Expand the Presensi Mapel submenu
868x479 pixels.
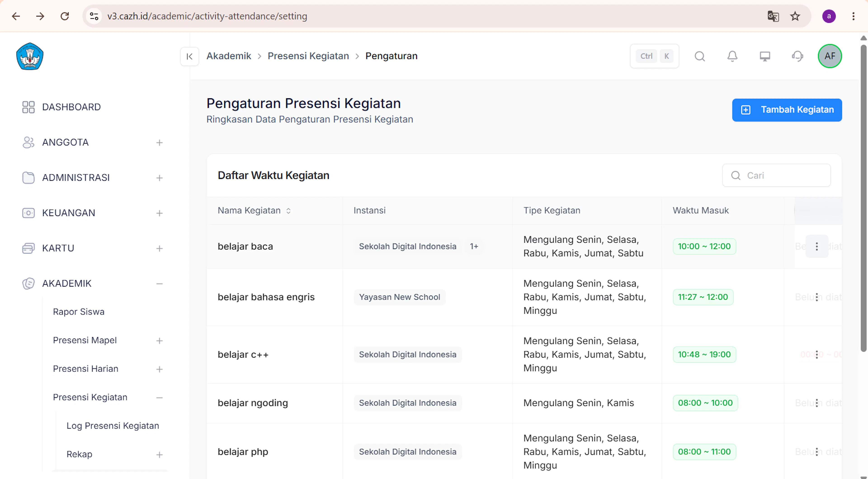(159, 341)
